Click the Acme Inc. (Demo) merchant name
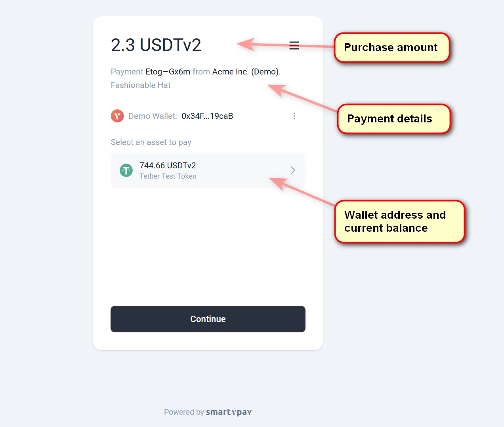Image resolution: width=504 pixels, height=427 pixels. (x=246, y=72)
